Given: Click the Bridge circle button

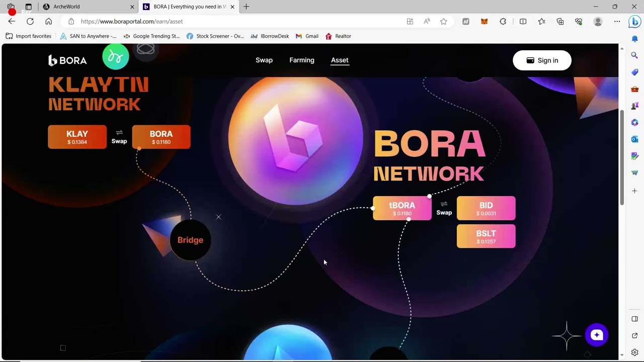Looking at the screenshot, I should (190, 240).
